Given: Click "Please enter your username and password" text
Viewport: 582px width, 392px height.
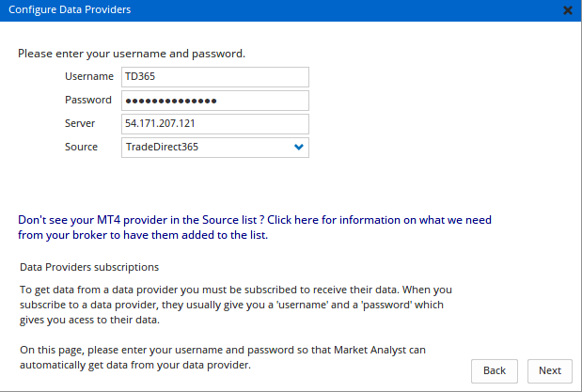Looking at the screenshot, I should click(132, 54).
